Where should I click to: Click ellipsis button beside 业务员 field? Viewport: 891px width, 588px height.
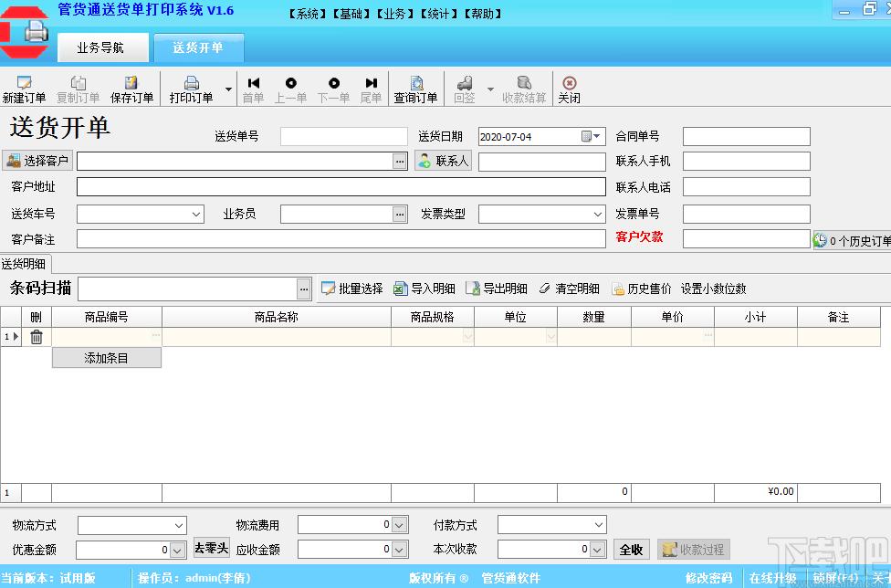[400, 215]
